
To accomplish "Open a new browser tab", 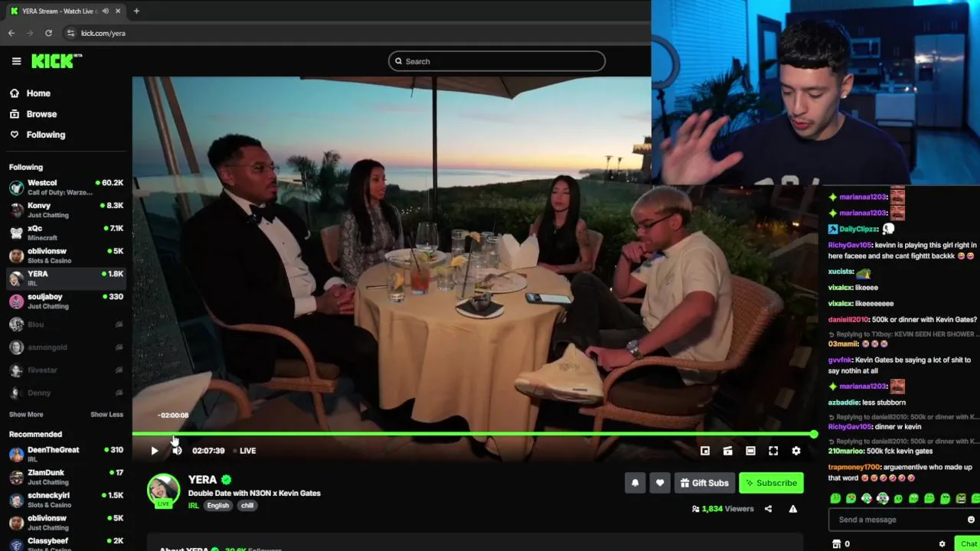I will coord(136,11).
